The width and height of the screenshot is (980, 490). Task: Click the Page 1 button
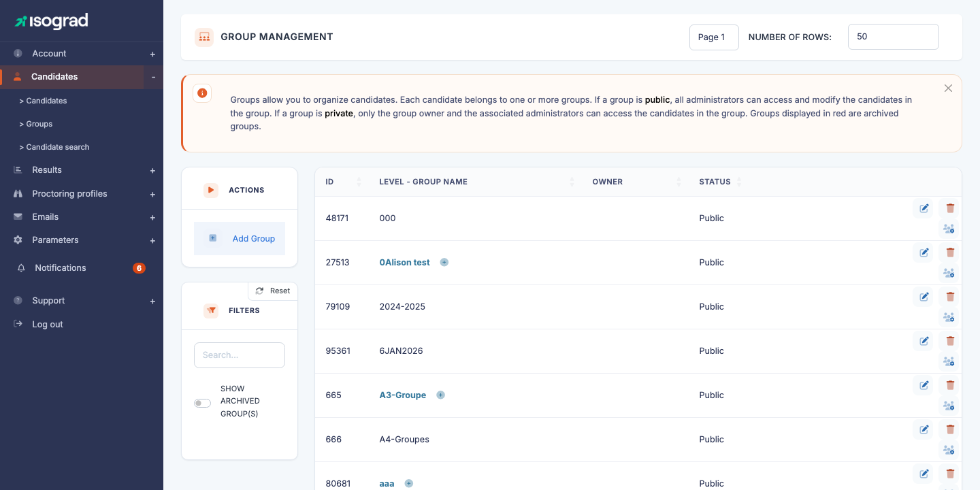point(714,37)
